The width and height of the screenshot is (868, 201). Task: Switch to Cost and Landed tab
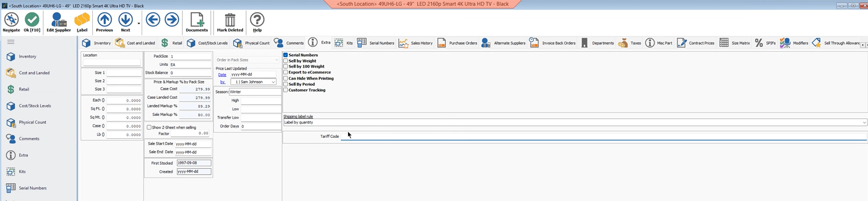[135, 43]
